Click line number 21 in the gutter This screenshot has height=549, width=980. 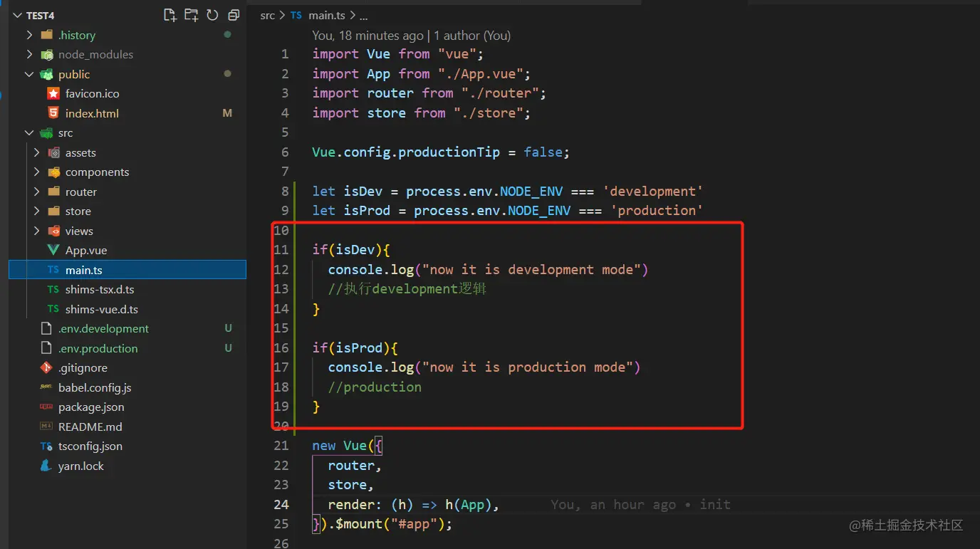(281, 446)
